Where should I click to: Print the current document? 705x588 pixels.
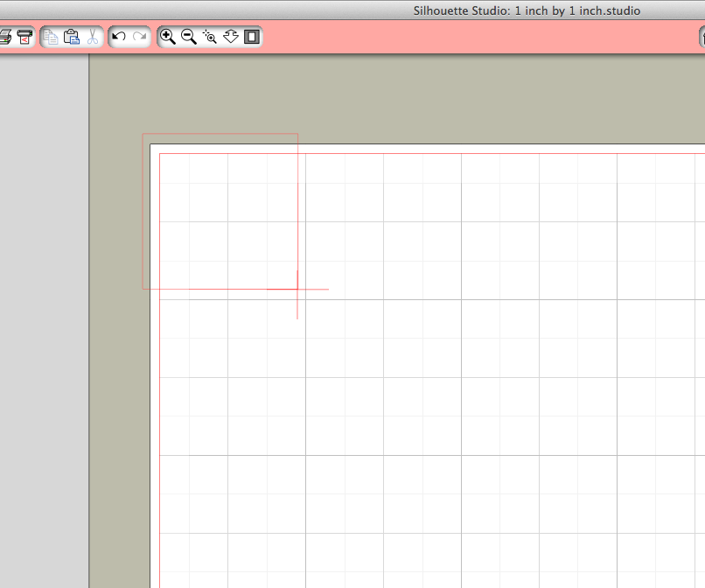point(6,37)
